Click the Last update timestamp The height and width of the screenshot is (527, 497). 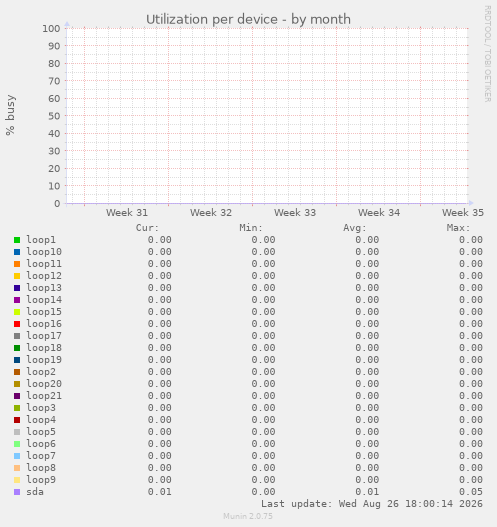[372, 504]
